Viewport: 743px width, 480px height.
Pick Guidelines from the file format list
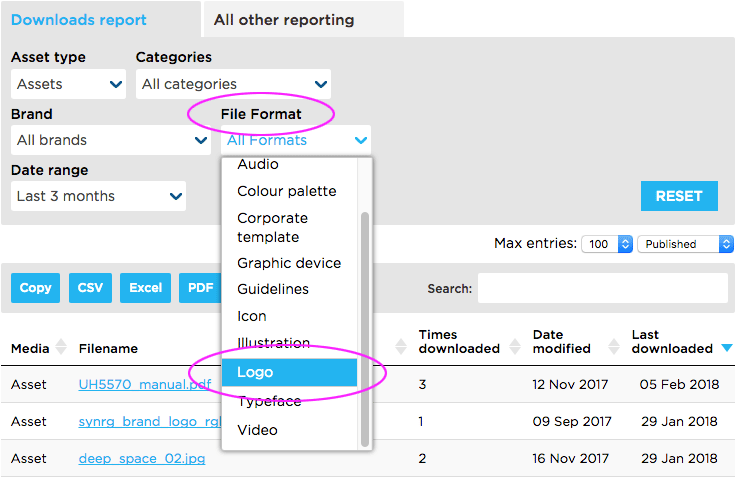[272, 289]
